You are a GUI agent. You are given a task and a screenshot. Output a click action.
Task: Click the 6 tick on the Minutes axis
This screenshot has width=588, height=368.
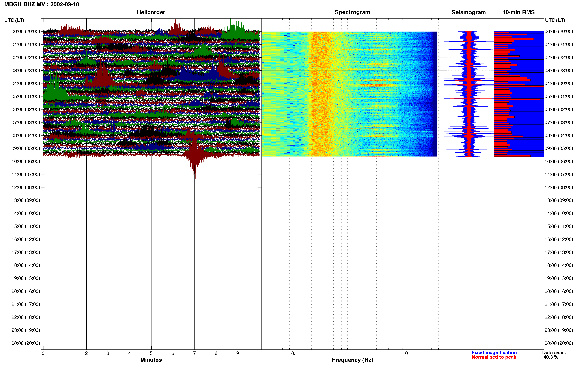[173, 353]
